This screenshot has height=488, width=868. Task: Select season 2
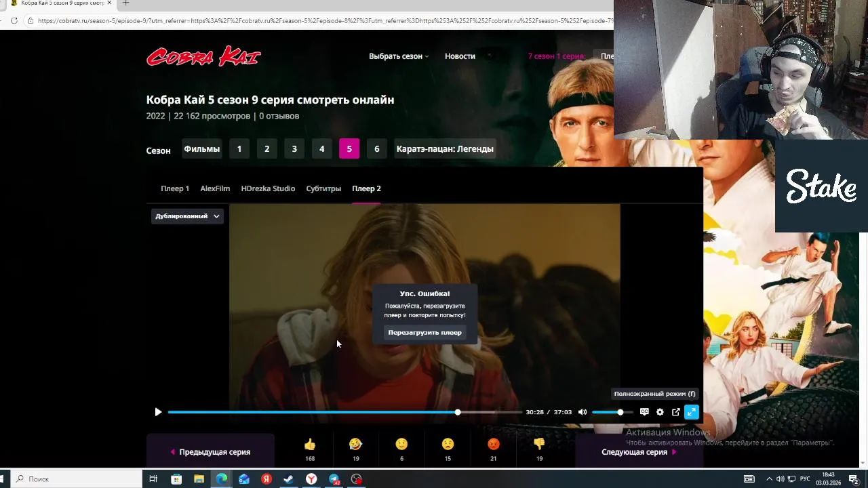coord(267,149)
